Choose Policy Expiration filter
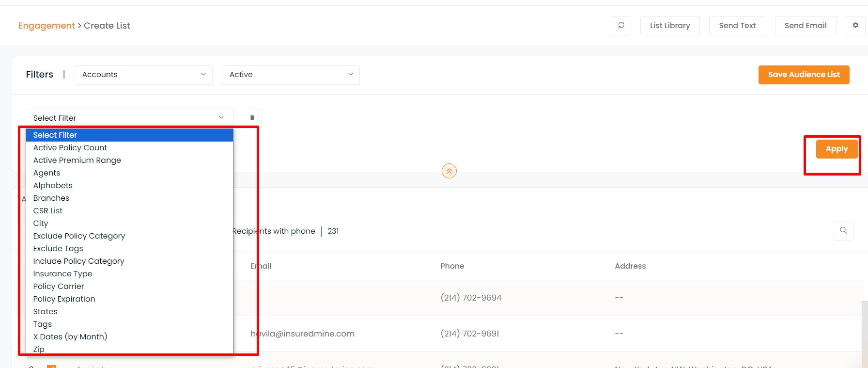868x368 pixels. 129,299
